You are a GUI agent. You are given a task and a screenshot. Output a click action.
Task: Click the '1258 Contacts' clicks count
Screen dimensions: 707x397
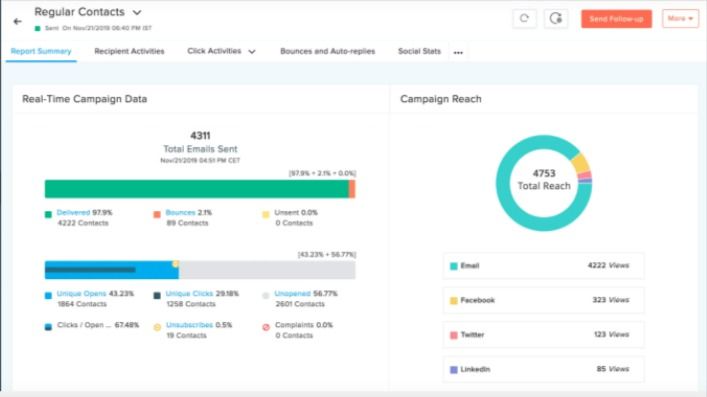[x=191, y=304]
